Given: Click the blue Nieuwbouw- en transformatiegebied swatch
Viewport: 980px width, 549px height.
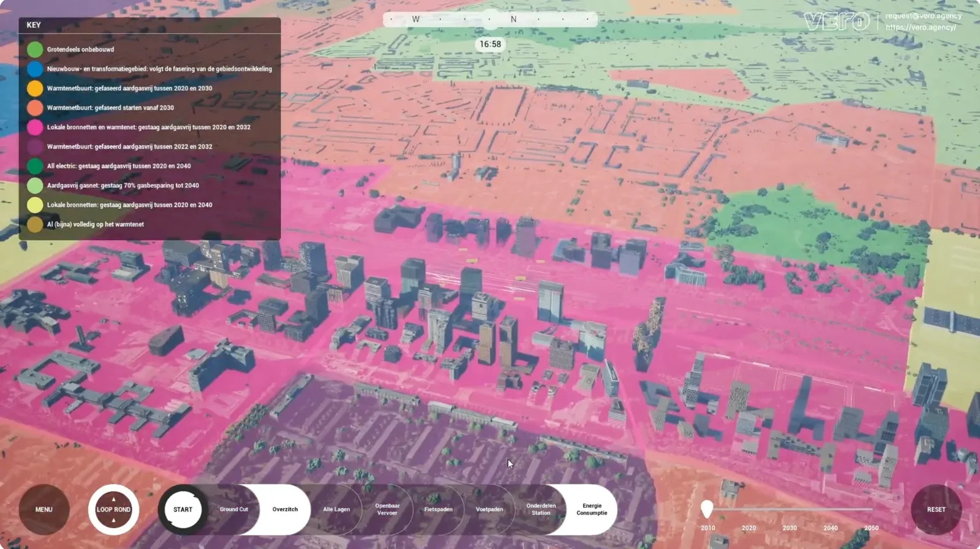Looking at the screenshot, I should 35,69.
